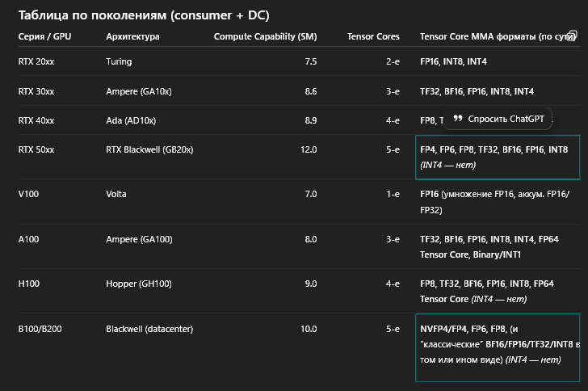Click the RTX 20xx row label

36,61
